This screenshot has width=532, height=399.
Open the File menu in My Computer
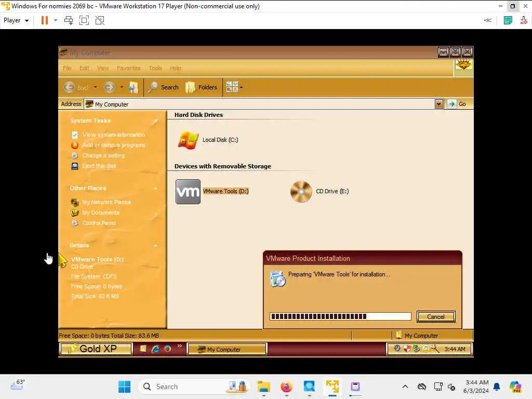click(67, 68)
